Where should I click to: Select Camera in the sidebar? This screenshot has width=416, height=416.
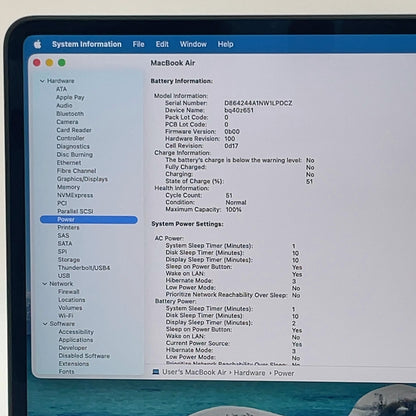coord(67,122)
